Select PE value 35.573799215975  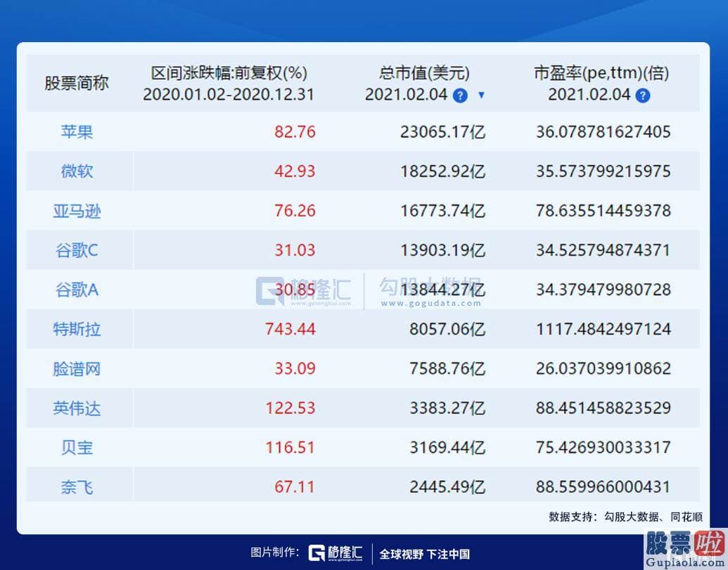click(x=603, y=171)
